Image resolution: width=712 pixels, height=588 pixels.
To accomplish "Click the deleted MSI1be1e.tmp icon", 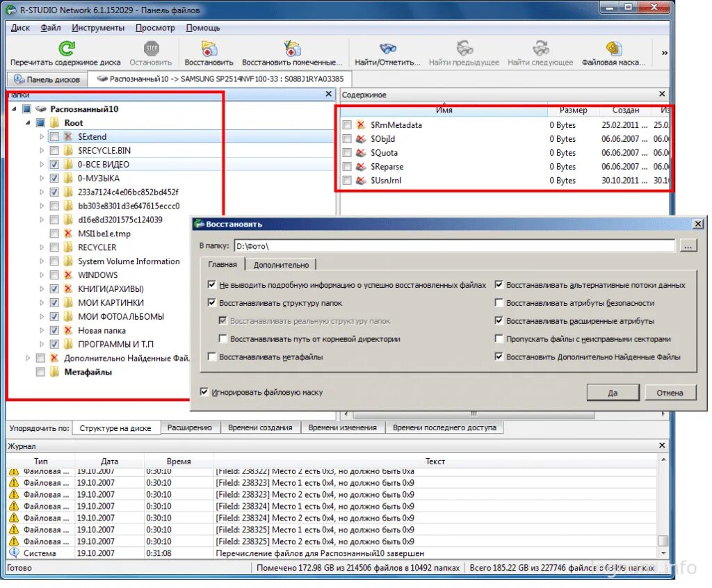I will (68, 234).
